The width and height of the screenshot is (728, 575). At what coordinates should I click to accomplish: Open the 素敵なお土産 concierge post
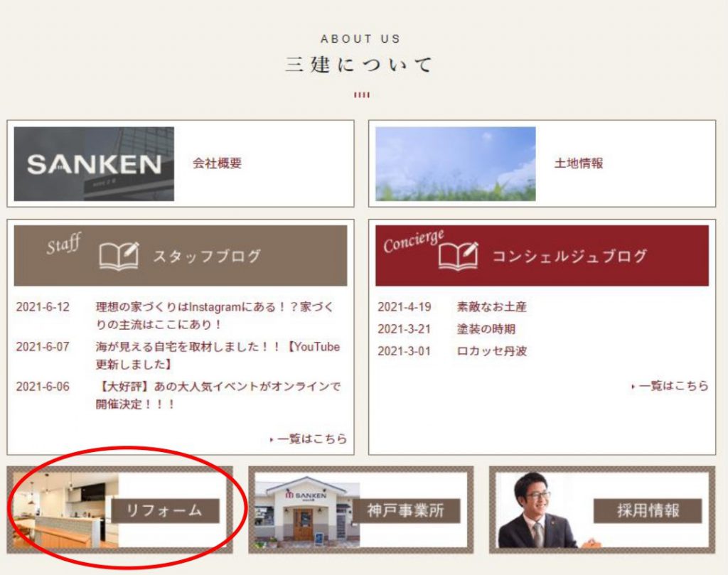tap(491, 307)
